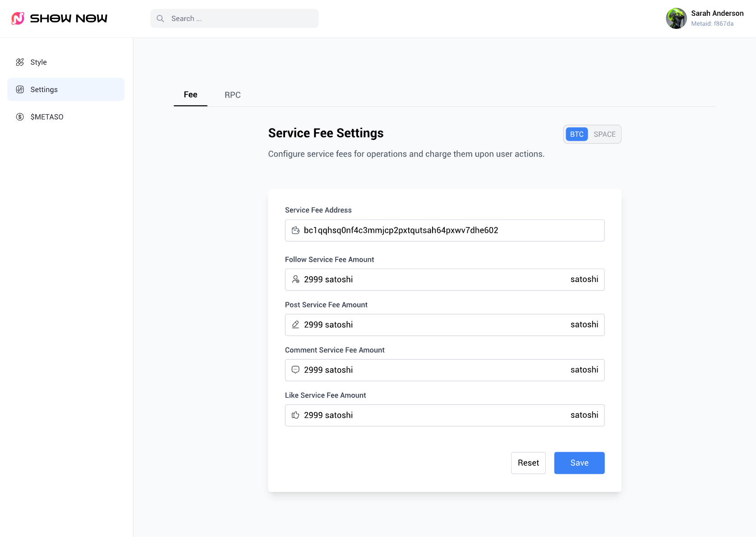Image resolution: width=756 pixels, height=537 pixels.
Task: Click Sarah Anderson's profile avatar
Action: (676, 19)
